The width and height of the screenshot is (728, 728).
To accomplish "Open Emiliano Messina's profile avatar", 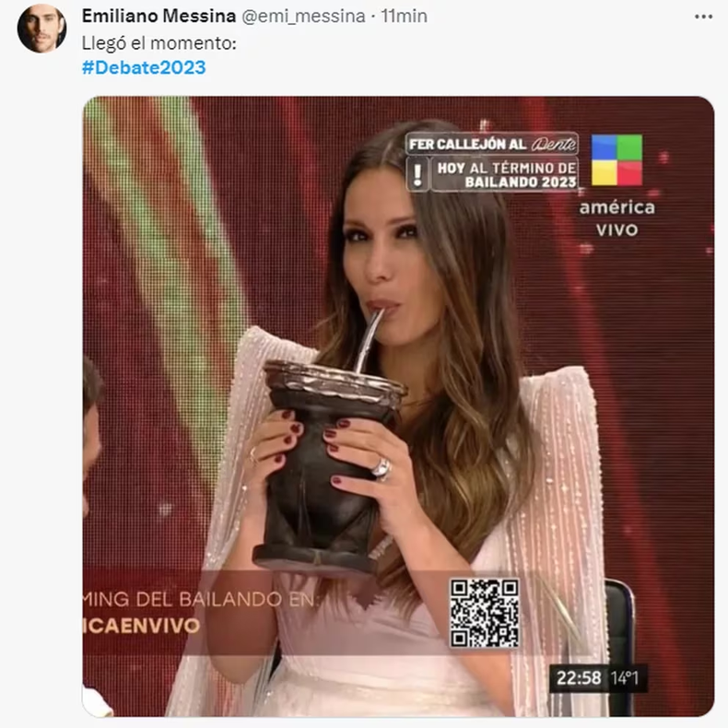I will point(41,29).
